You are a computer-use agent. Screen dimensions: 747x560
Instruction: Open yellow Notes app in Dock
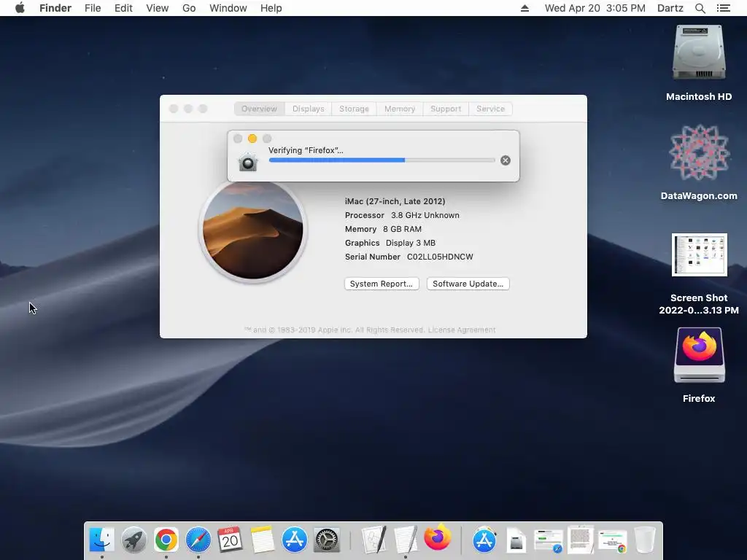point(262,540)
